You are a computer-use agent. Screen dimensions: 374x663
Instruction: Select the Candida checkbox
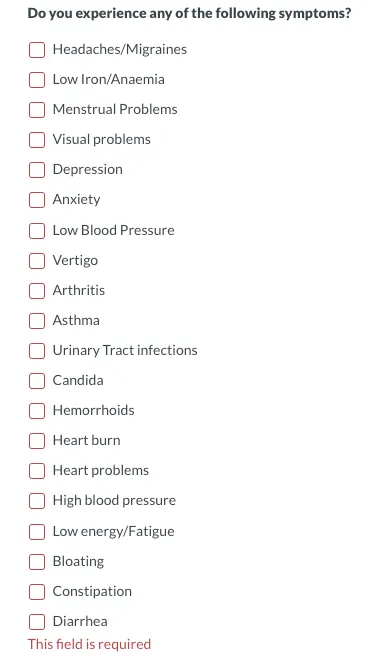(x=37, y=381)
